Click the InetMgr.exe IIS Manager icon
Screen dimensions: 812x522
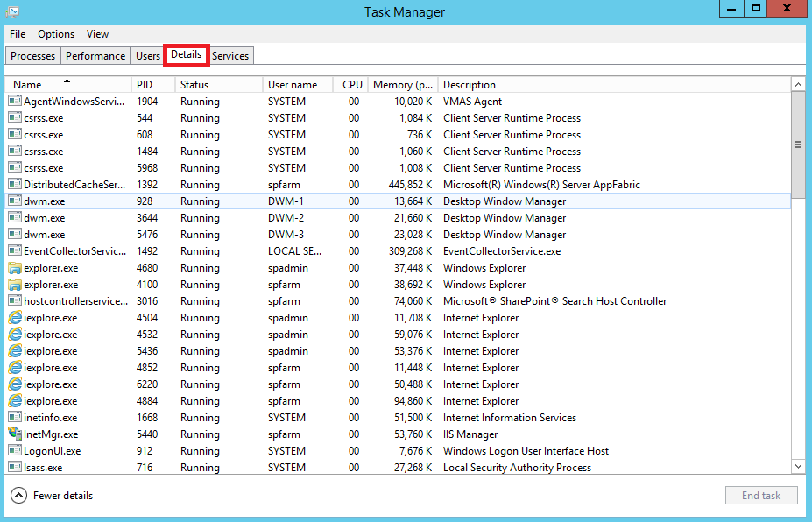click(x=15, y=434)
